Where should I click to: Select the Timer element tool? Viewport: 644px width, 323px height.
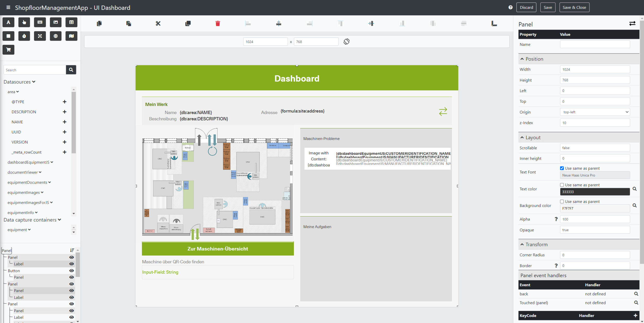[24, 36]
